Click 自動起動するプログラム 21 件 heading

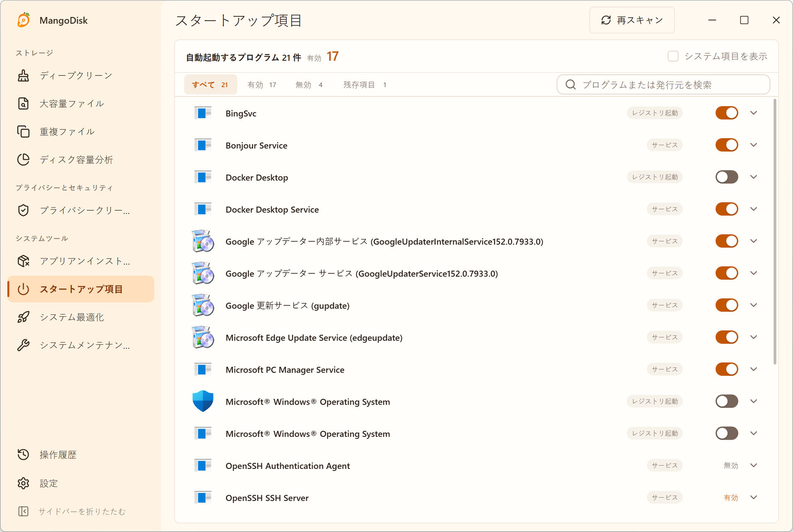(243, 57)
